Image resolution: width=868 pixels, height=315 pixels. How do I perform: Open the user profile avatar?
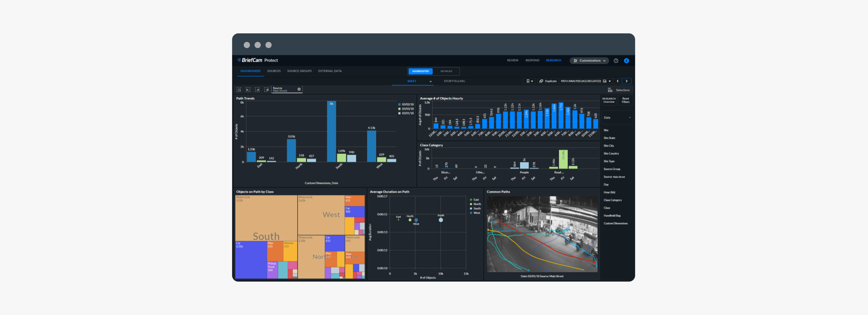626,61
